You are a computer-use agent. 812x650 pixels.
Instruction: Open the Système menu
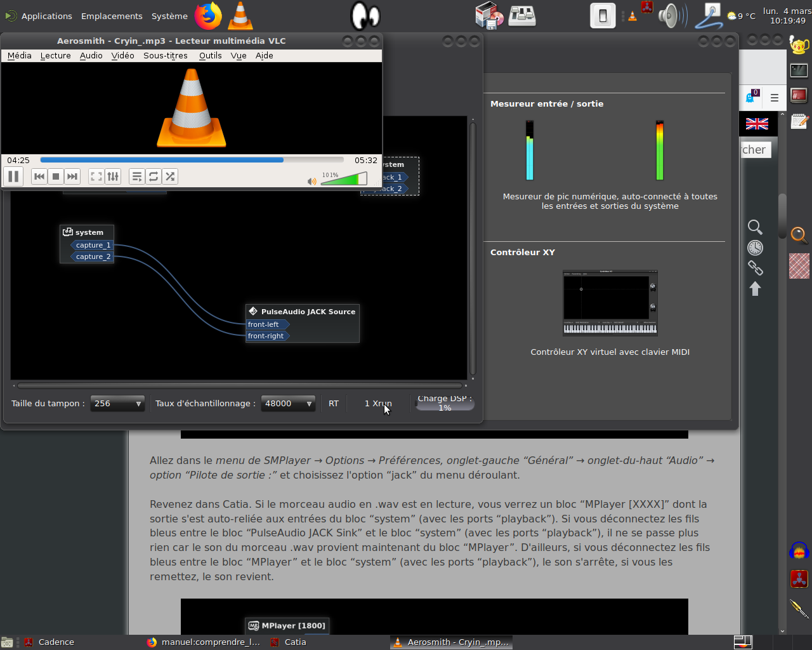169,16
